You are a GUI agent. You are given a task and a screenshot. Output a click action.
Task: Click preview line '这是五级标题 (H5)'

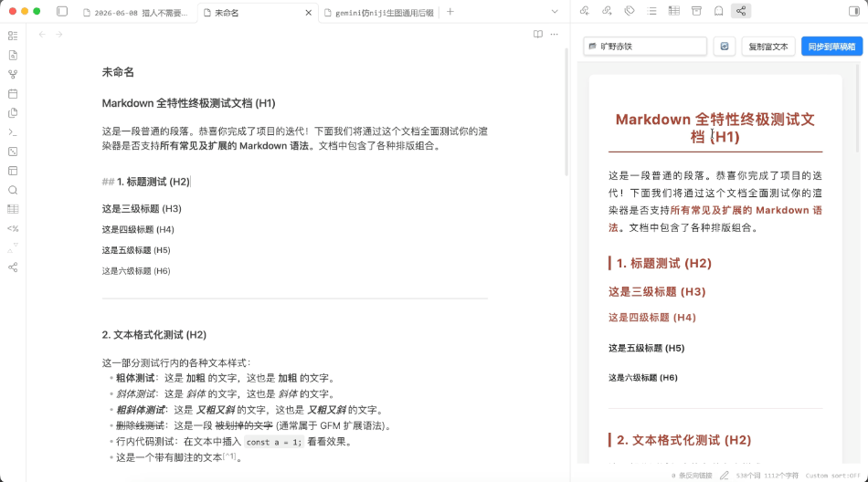(x=647, y=348)
